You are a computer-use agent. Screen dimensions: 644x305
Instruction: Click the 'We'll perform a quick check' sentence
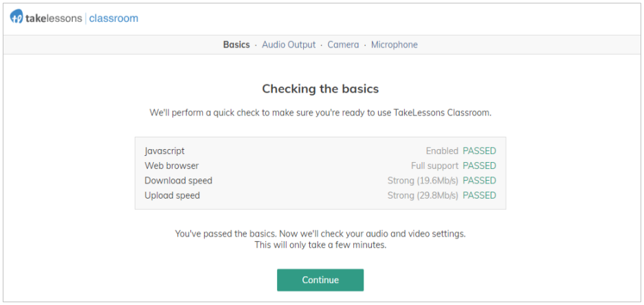point(320,113)
